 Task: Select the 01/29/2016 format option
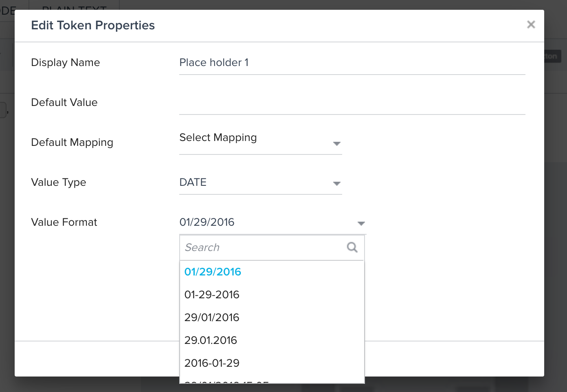point(272,272)
